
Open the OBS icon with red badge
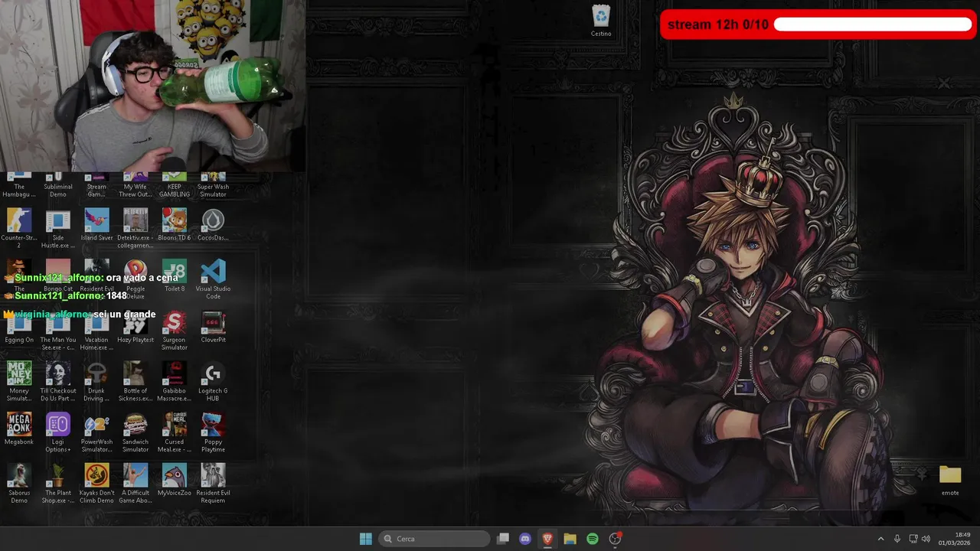click(x=615, y=539)
